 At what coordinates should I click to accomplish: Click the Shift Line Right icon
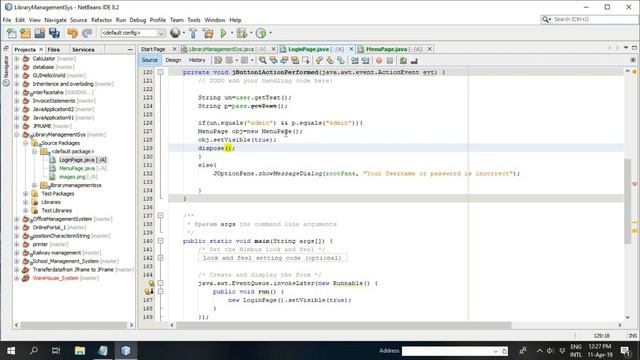pyautogui.click(x=365, y=60)
